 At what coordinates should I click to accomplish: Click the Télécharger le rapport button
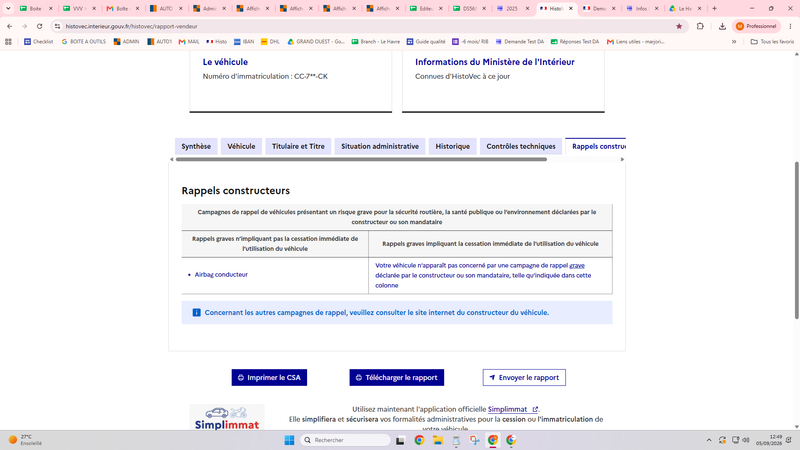coord(396,378)
